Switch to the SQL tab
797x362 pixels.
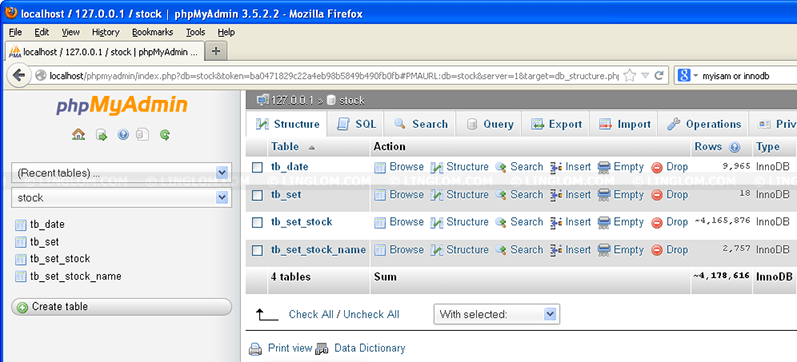click(x=356, y=125)
